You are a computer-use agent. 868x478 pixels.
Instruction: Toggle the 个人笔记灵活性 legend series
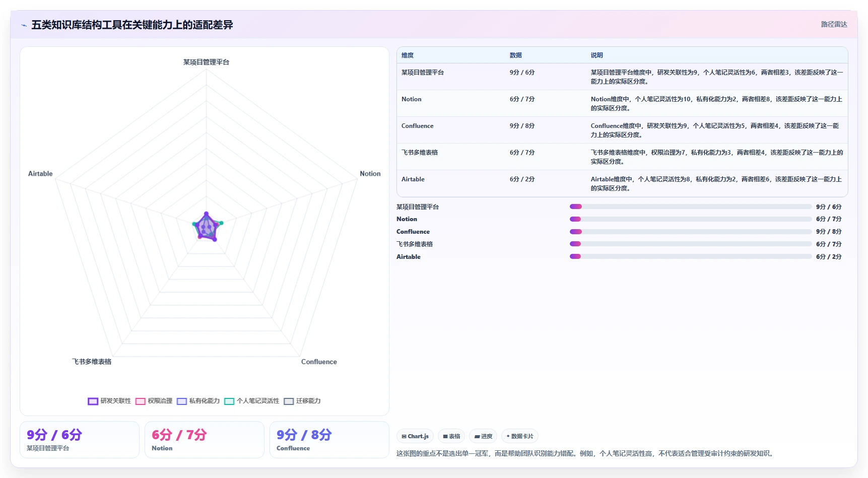(252, 401)
